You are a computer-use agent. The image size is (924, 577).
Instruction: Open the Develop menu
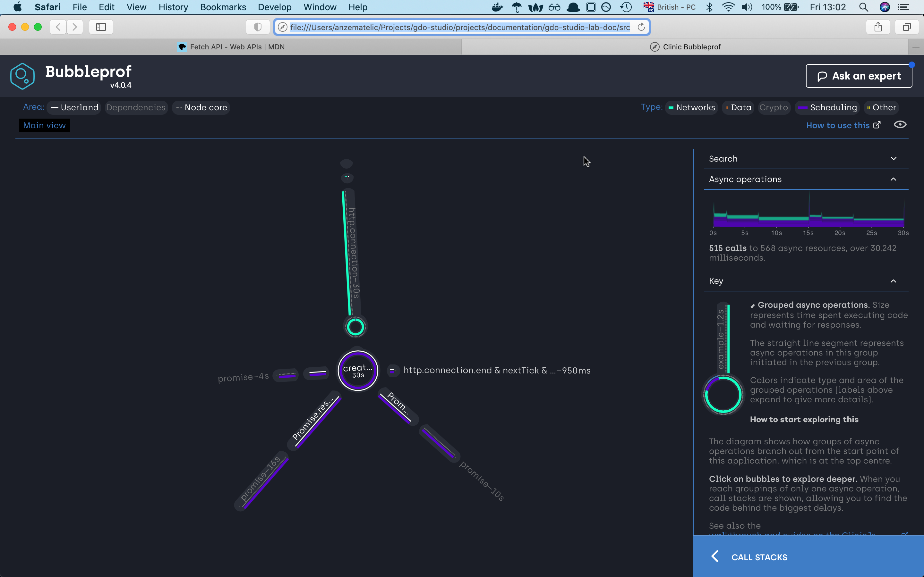[x=275, y=7]
